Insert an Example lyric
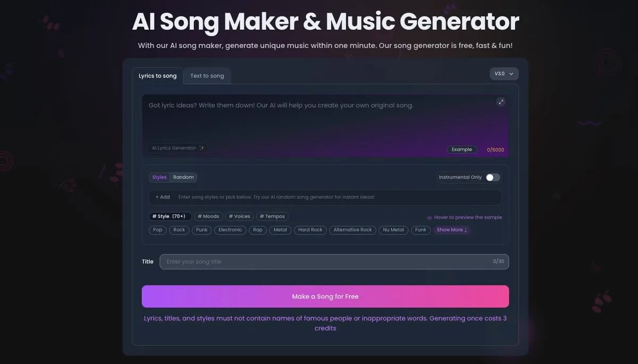The height and width of the screenshot is (364, 638). tap(462, 149)
